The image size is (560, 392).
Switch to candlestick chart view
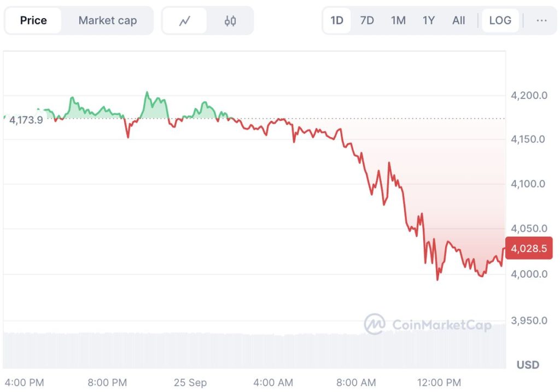230,20
